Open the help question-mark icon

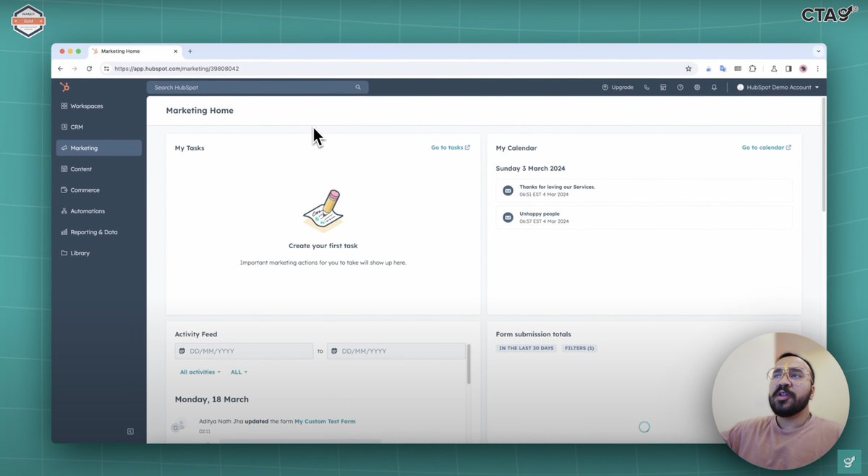click(x=680, y=87)
